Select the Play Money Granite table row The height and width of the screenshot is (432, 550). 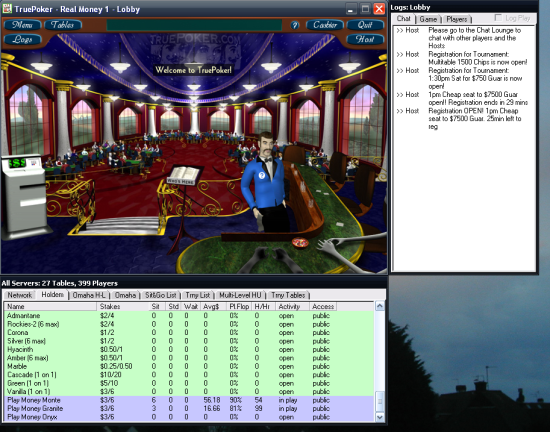pyautogui.click(x=189, y=409)
